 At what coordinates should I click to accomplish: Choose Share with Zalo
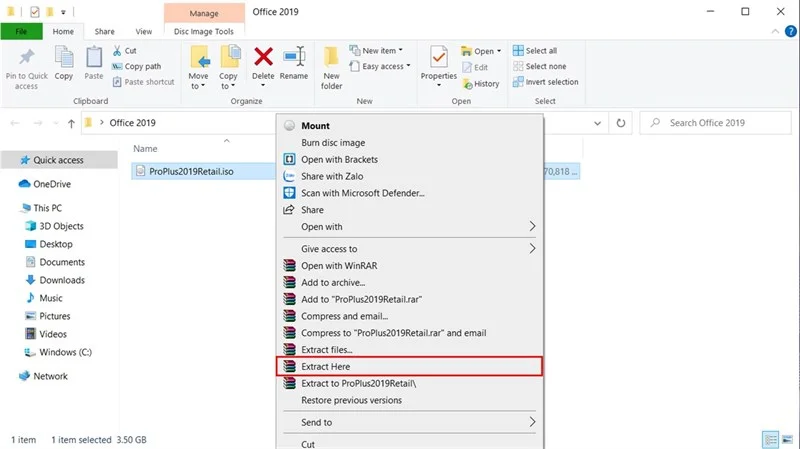coord(411,176)
